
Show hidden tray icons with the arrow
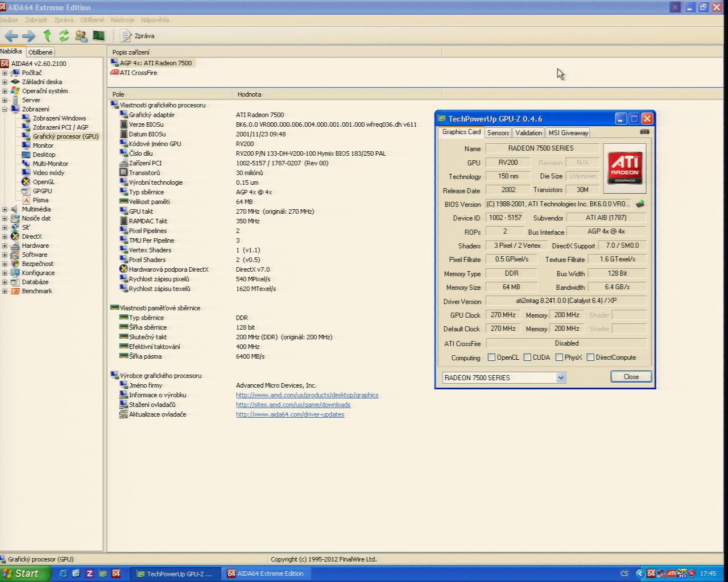(x=639, y=573)
